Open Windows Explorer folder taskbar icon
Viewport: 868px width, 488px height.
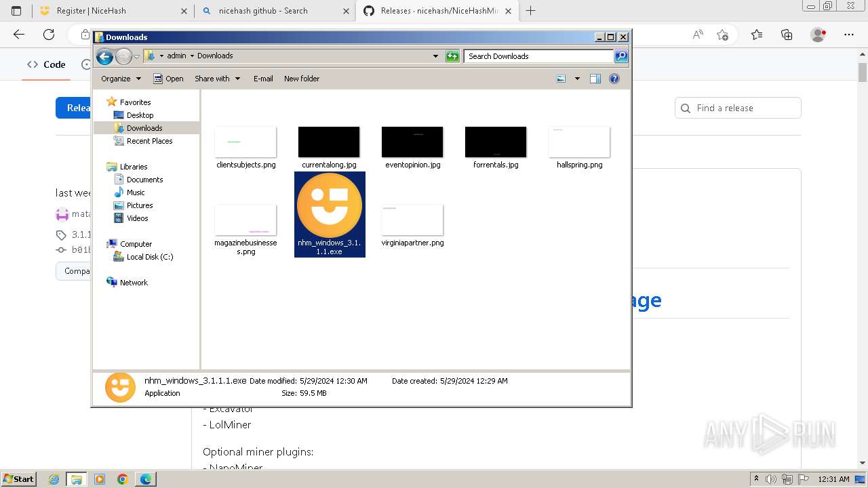tap(77, 479)
